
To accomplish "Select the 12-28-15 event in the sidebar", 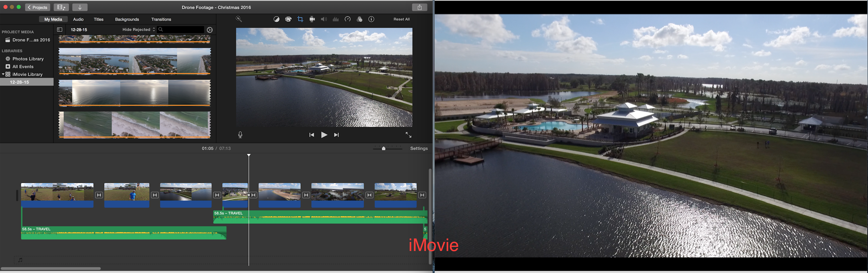I will click(27, 82).
